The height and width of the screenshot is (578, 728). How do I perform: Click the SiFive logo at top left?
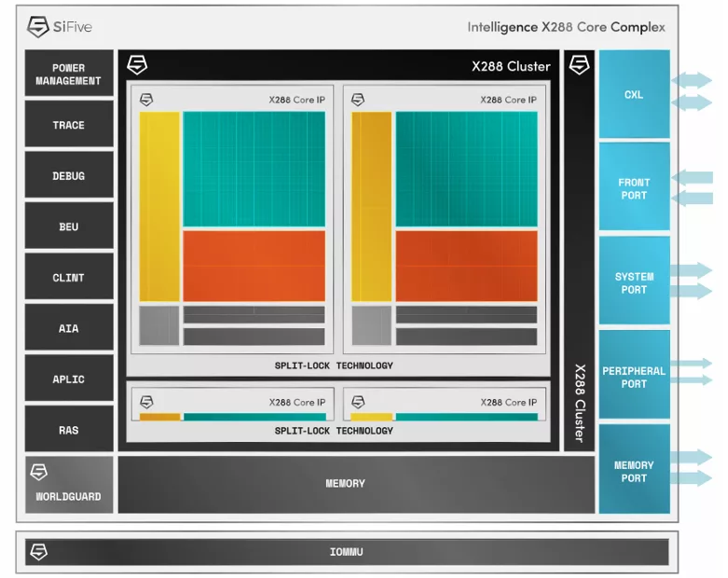[x=60, y=26]
